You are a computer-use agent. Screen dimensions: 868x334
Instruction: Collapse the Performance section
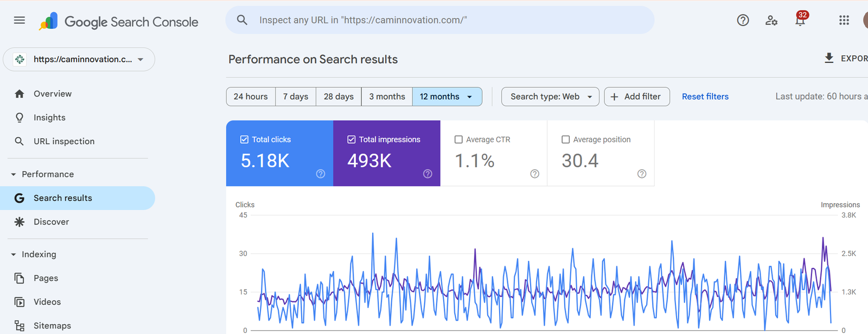pyautogui.click(x=14, y=174)
